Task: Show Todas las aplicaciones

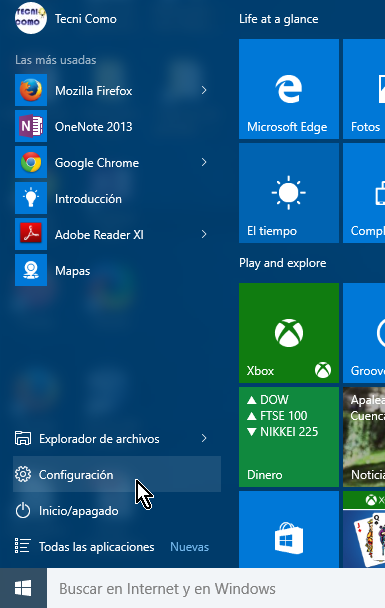Action: tap(97, 546)
